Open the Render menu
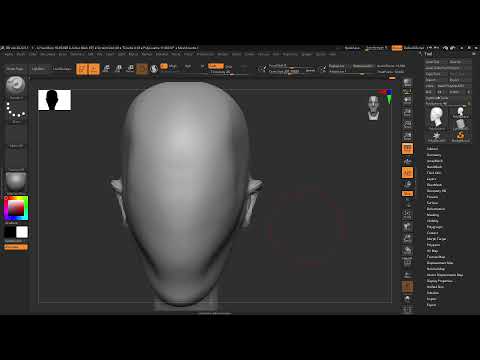480x360 pixels. point(223,54)
